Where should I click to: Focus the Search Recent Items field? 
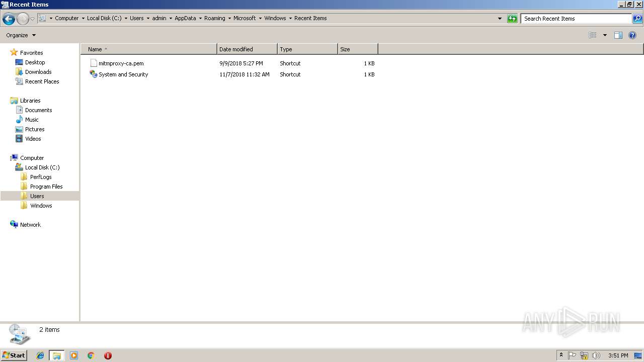[576, 19]
